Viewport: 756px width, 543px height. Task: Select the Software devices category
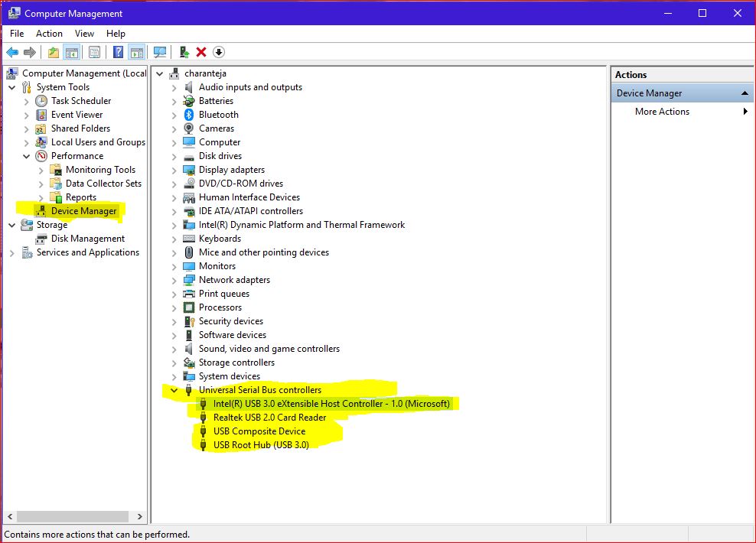(x=233, y=335)
